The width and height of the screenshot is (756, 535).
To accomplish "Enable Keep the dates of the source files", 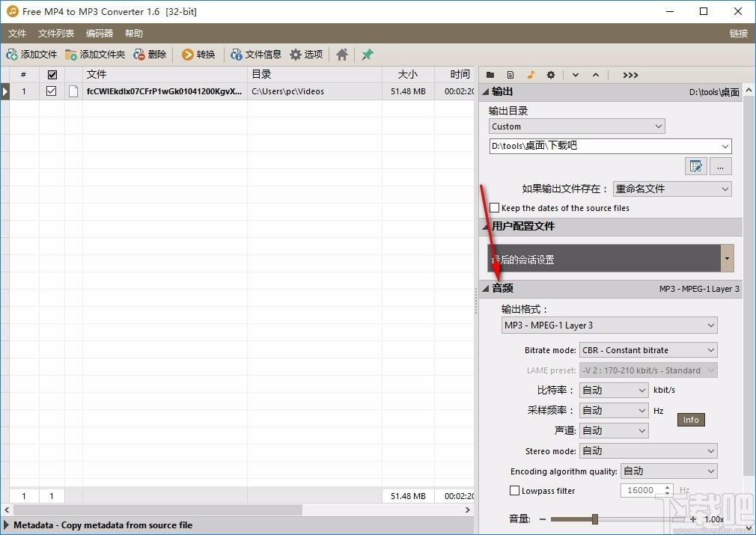I will tap(494, 208).
